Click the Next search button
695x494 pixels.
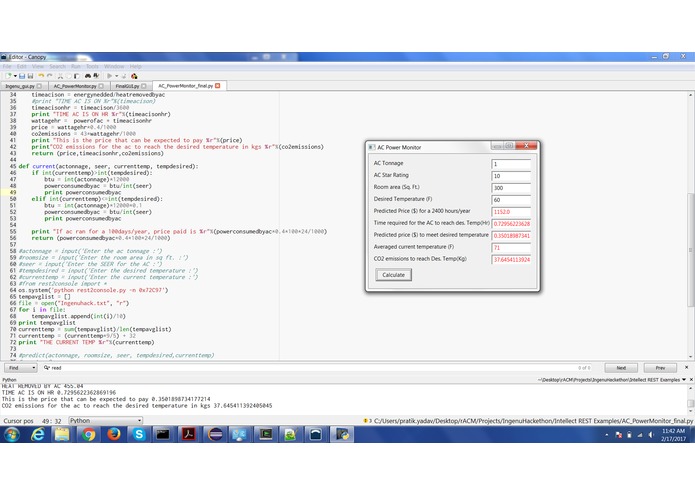[x=621, y=368]
